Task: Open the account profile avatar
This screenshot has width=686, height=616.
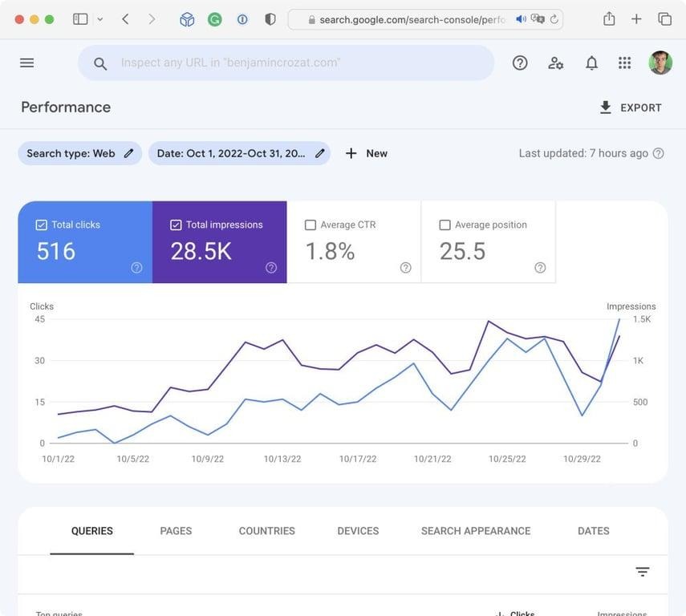Action: [660, 63]
